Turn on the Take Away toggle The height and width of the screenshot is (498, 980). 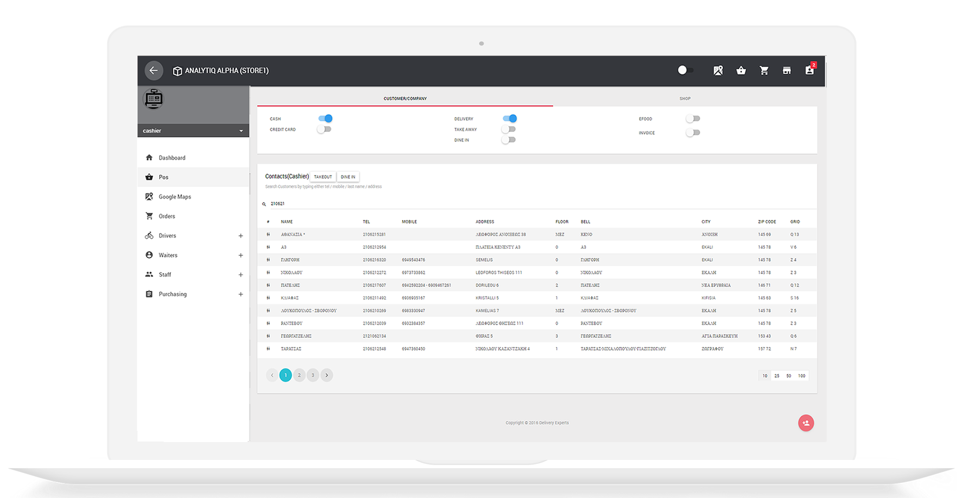tap(509, 129)
